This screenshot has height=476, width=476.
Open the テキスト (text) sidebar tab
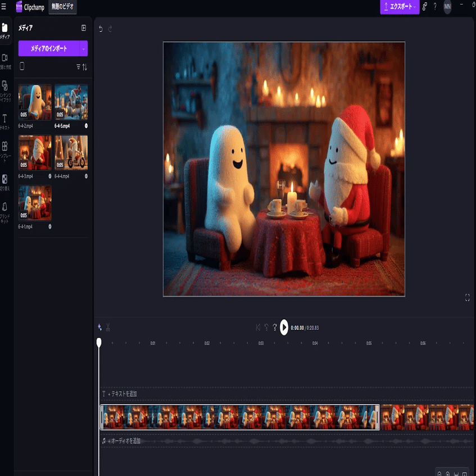[x=5, y=122]
